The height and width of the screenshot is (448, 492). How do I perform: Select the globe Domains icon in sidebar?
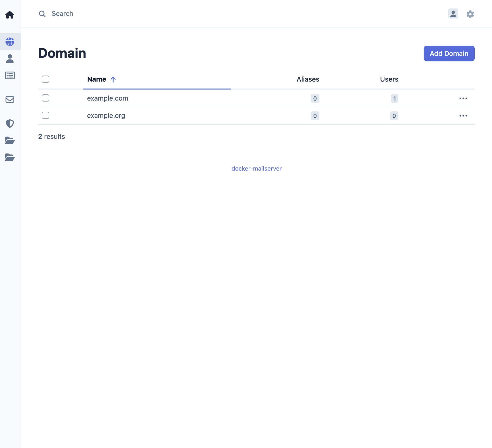coord(10,41)
